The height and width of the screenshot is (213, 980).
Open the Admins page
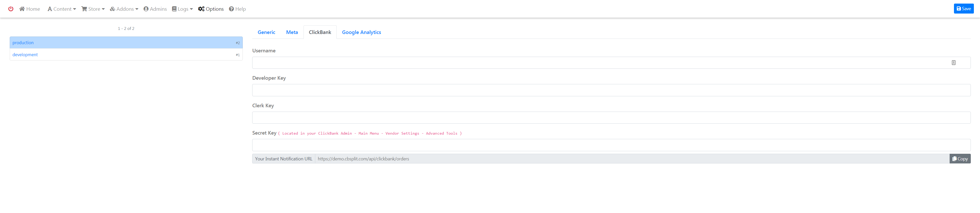pos(155,9)
